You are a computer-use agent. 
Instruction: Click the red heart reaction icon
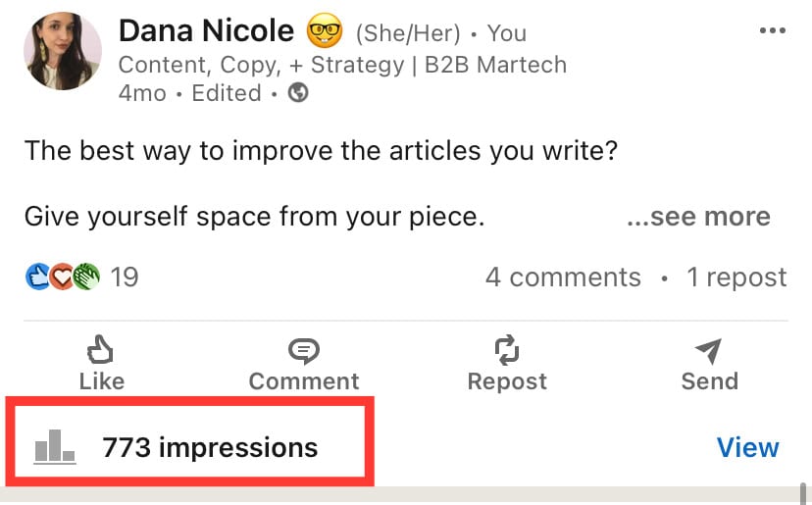pyautogui.click(x=62, y=277)
